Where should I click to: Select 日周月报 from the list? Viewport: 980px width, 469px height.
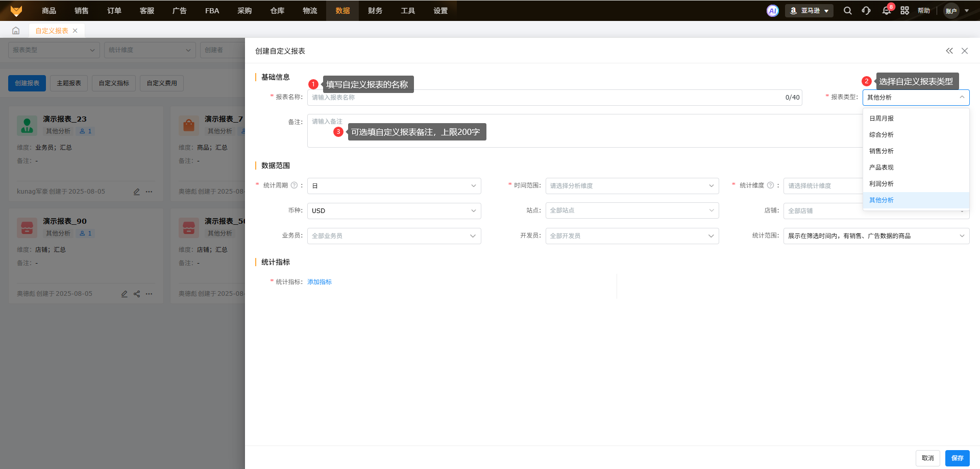click(916, 119)
